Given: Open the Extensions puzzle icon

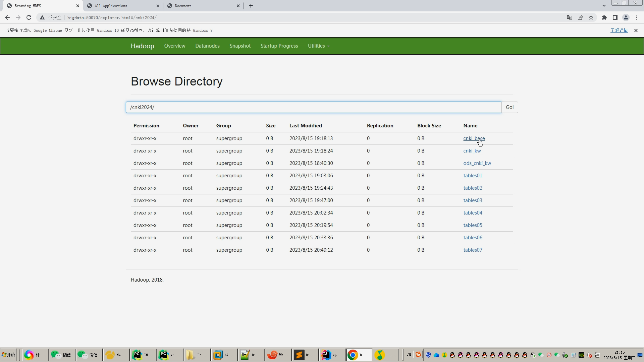Looking at the screenshot, I should coord(604,17).
